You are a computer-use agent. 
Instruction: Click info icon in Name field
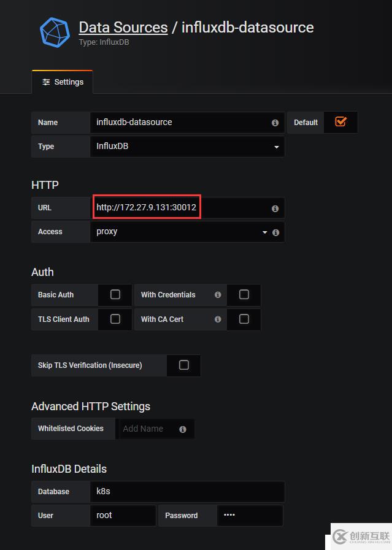coord(275,123)
